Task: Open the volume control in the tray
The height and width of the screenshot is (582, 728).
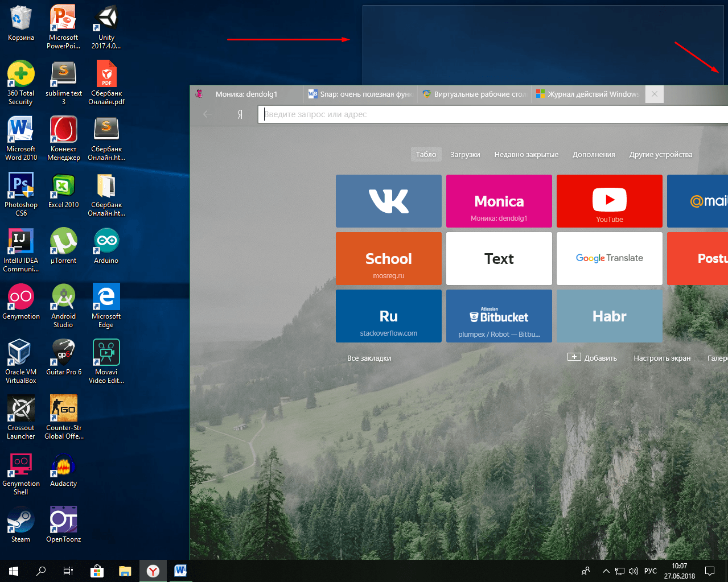Action: click(634, 571)
